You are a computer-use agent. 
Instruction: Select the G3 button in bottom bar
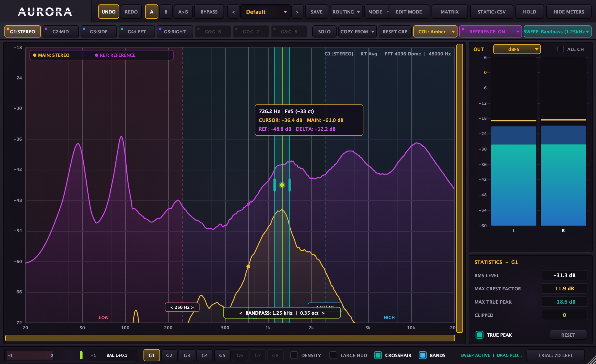click(x=187, y=355)
